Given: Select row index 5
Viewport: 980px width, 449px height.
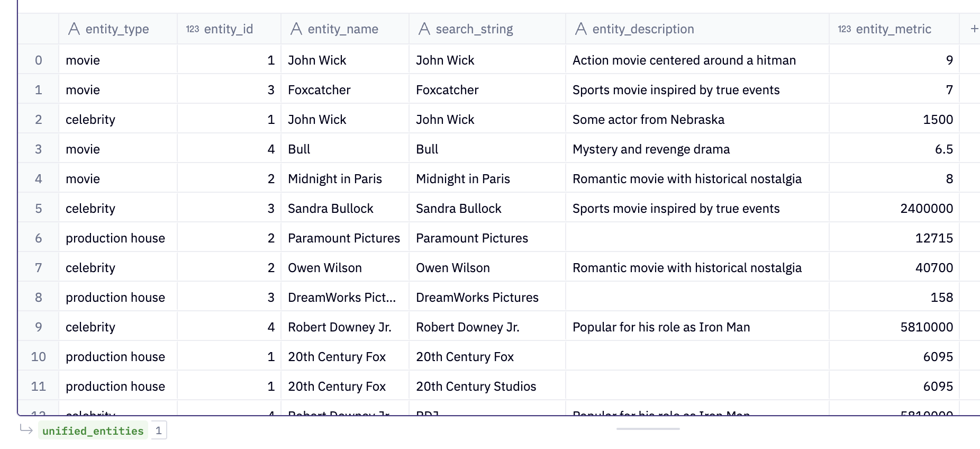Looking at the screenshot, I should pyautogui.click(x=39, y=209).
